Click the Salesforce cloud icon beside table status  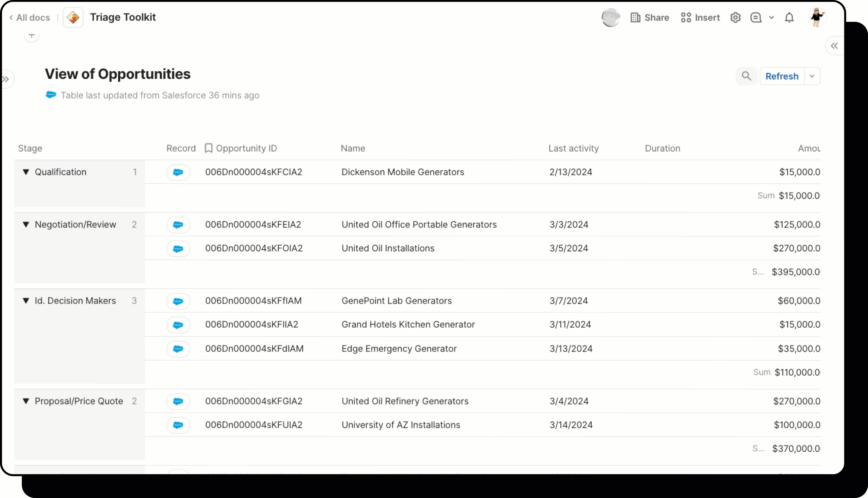pyautogui.click(x=51, y=95)
